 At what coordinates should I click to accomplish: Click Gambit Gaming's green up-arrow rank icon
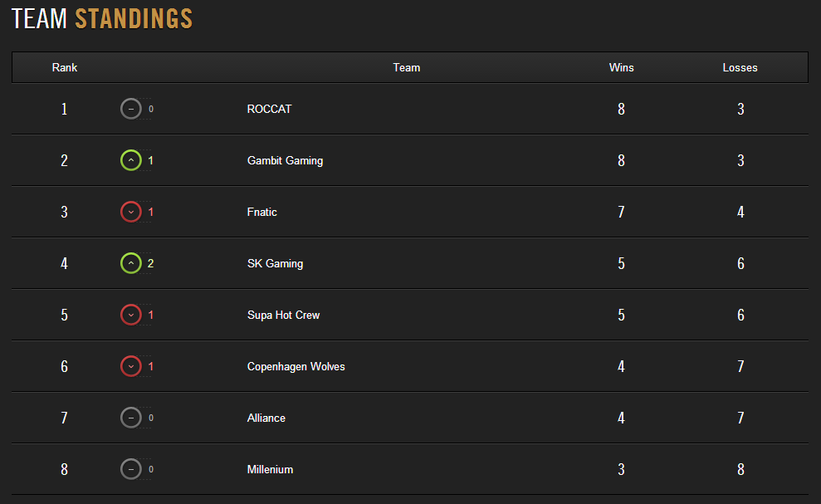(131, 160)
